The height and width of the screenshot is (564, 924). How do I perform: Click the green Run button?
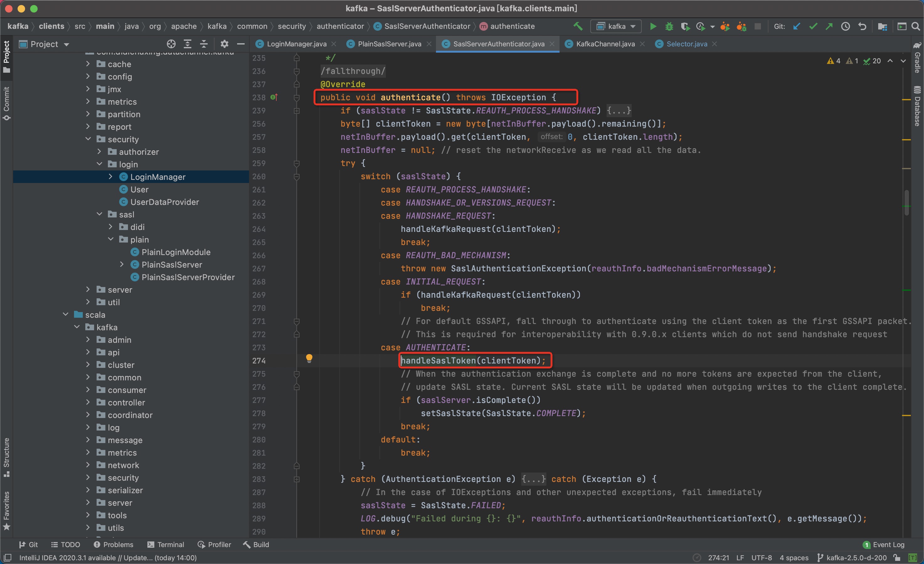[x=653, y=26]
